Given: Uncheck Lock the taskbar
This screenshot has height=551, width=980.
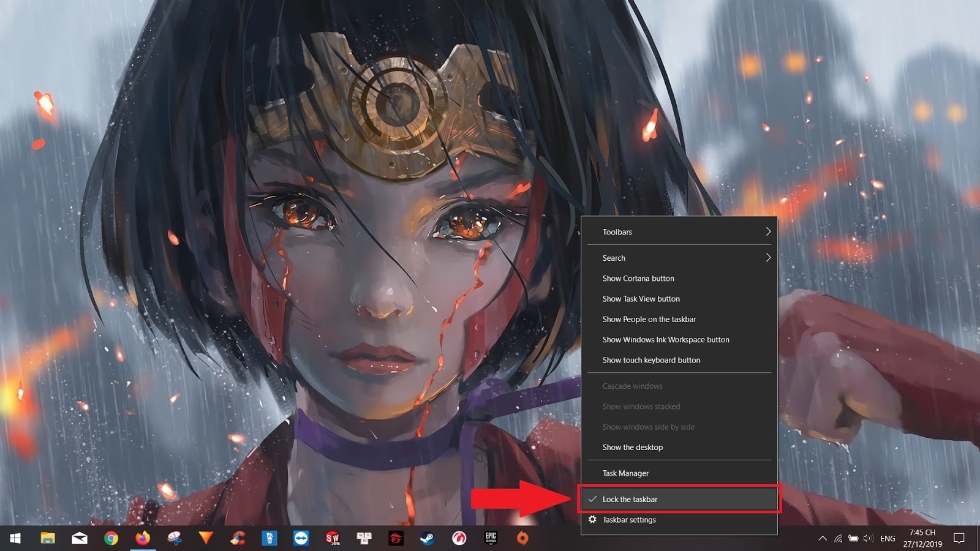Looking at the screenshot, I should point(679,499).
